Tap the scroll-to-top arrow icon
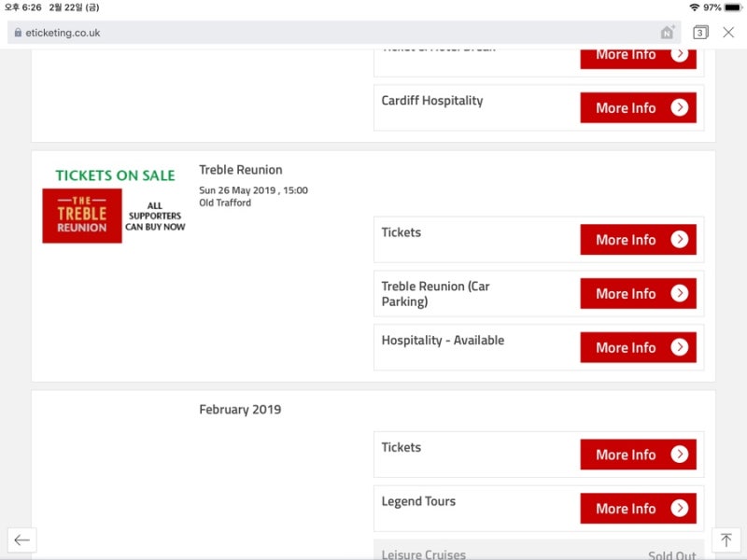747x560 pixels. click(x=726, y=540)
